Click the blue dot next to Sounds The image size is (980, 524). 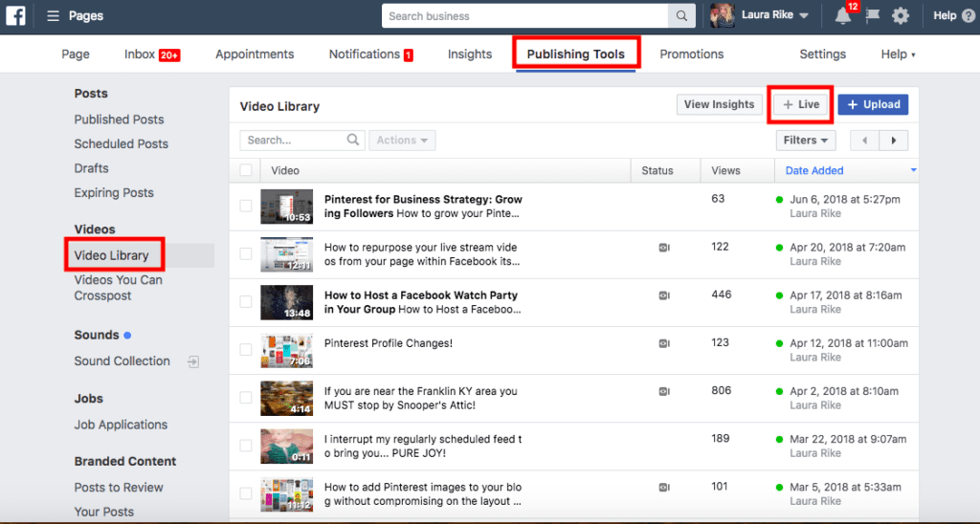[127, 336]
